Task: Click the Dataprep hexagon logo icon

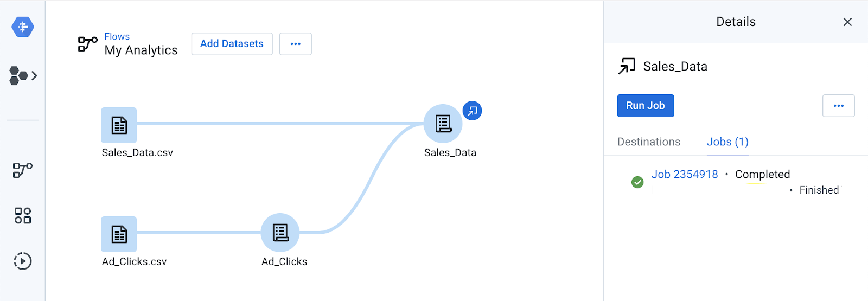Action: tap(23, 27)
